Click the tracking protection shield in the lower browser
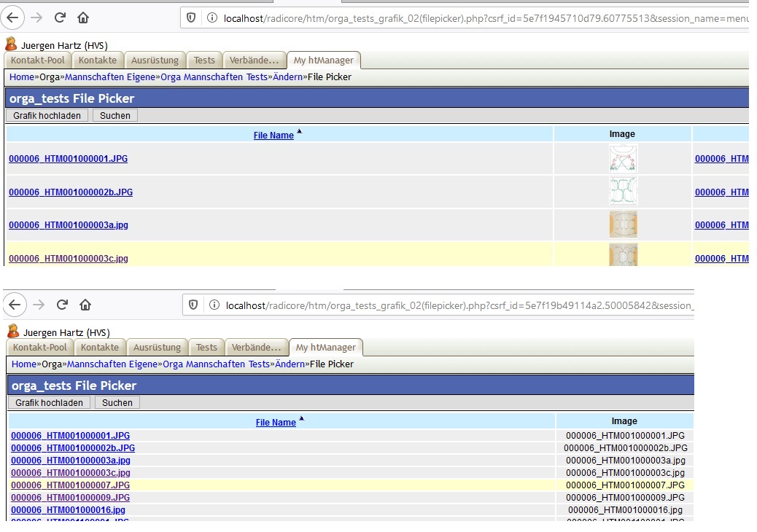Image resolution: width=757 pixels, height=532 pixels. click(193, 305)
